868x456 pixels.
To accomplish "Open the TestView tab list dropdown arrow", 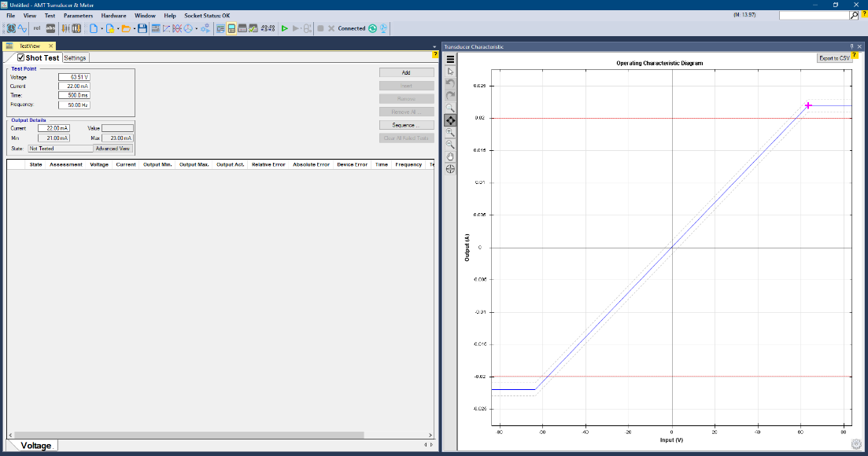I will pos(434,46).
